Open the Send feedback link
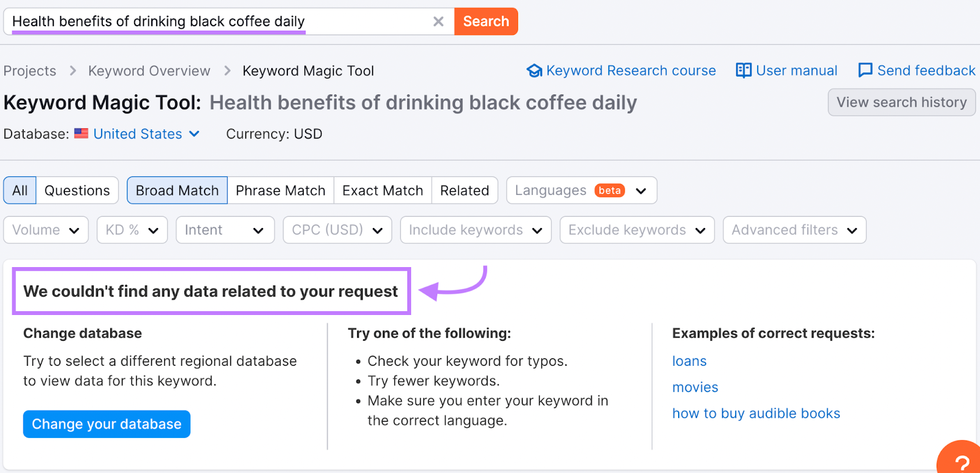This screenshot has height=473, width=980. click(x=926, y=70)
